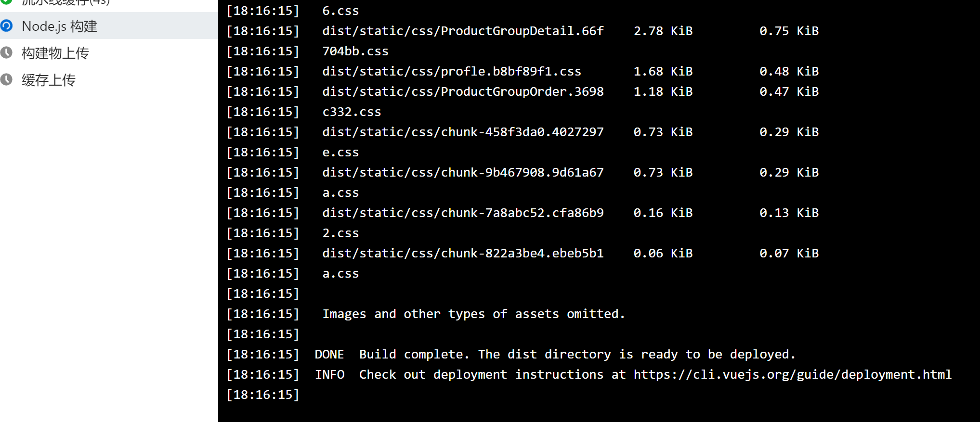980x422 pixels.
Task: Click the DONE Build complete message
Action: coord(554,354)
